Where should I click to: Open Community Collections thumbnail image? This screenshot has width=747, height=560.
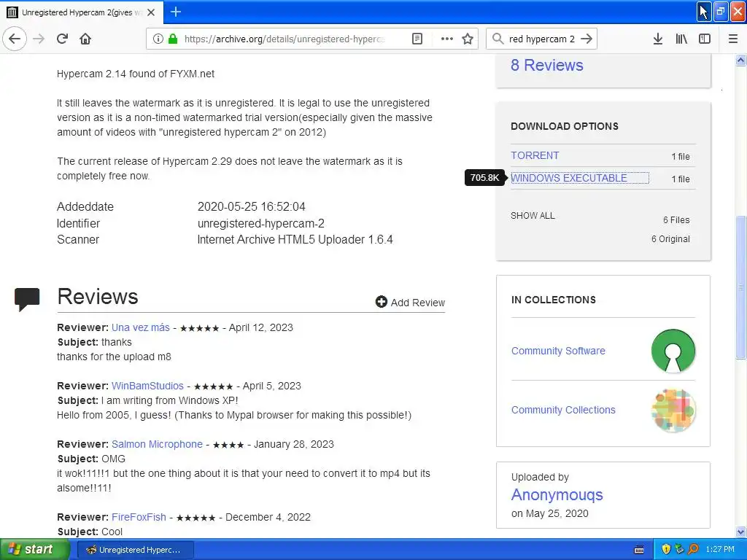pyautogui.click(x=673, y=410)
